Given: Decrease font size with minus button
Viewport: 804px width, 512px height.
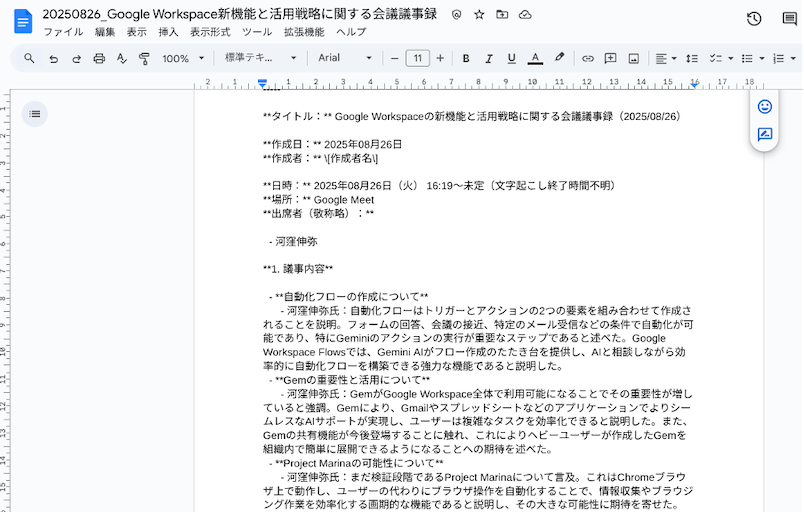Looking at the screenshot, I should click(394, 58).
